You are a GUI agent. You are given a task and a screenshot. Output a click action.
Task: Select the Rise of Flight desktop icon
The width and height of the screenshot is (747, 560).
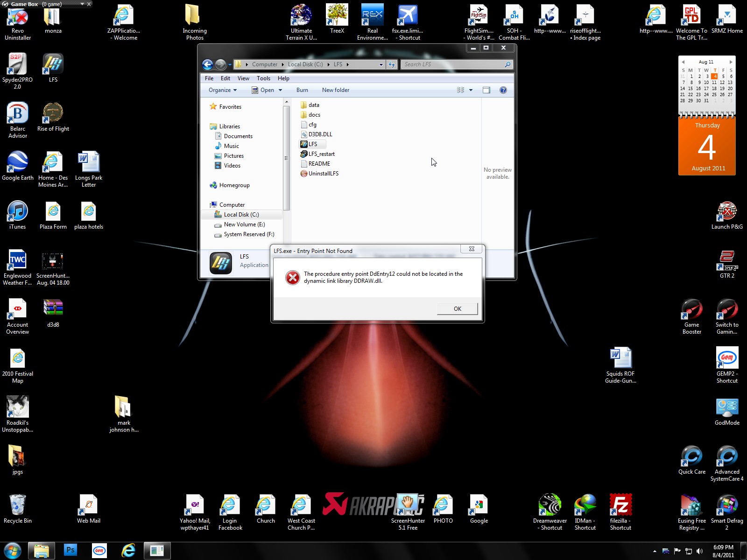pos(53,117)
